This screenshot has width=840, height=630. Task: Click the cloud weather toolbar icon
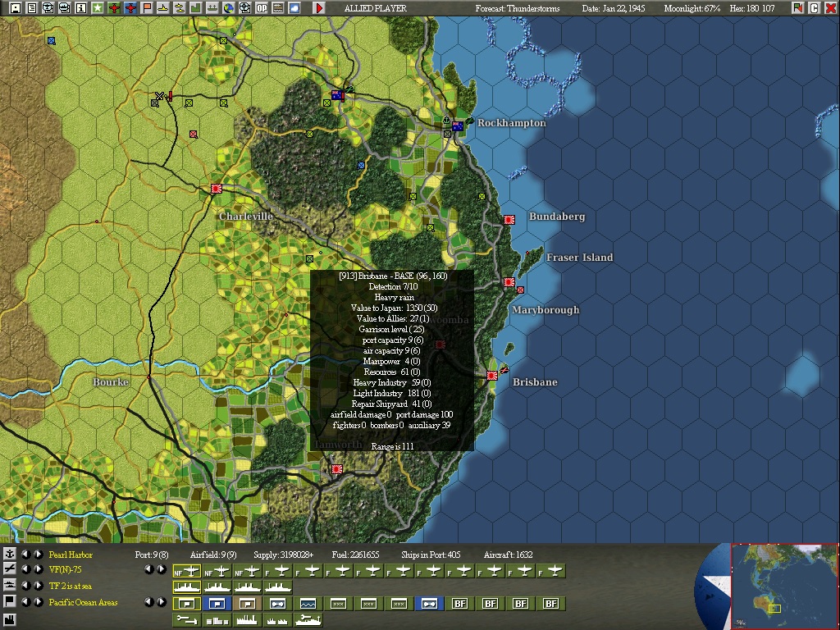(x=294, y=8)
